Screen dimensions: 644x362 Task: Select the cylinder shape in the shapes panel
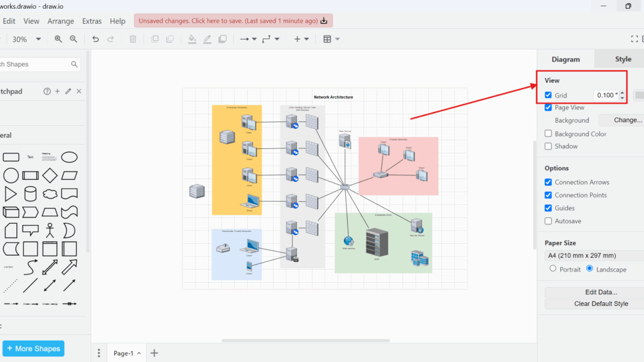coord(30,193)
